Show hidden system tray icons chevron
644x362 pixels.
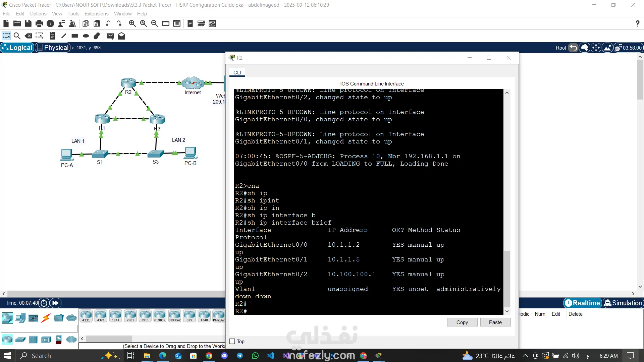click(525, 356)
